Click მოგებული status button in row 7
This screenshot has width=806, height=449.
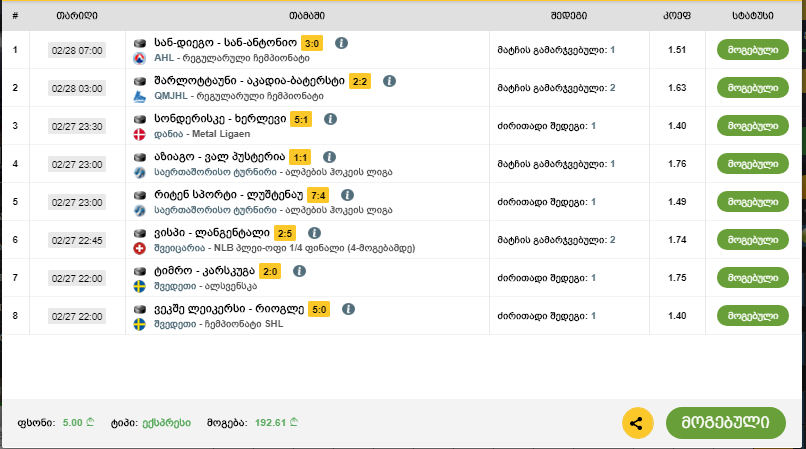pos(753,278)
